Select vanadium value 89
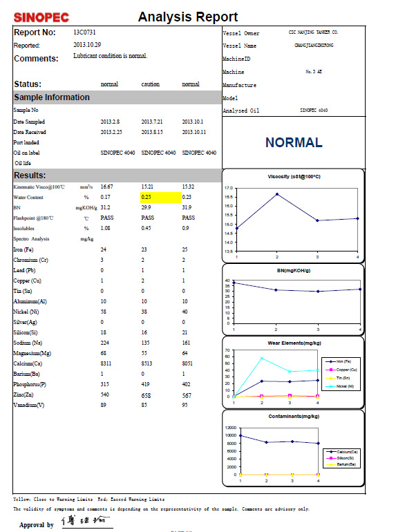 pyautogui.click(x=103, y=405)
